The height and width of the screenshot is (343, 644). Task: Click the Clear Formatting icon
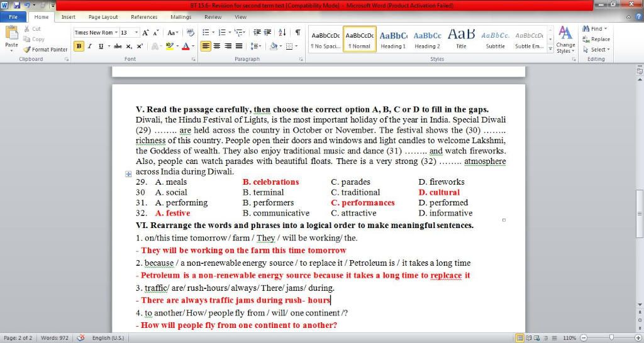pos(190,33)
